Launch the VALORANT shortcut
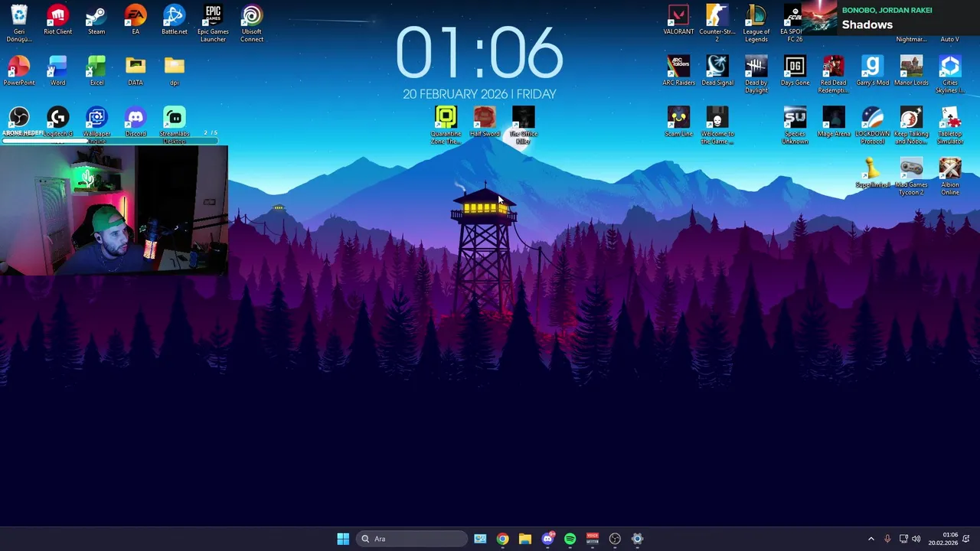This screenshot has width=980, height=551. (678, 20)
